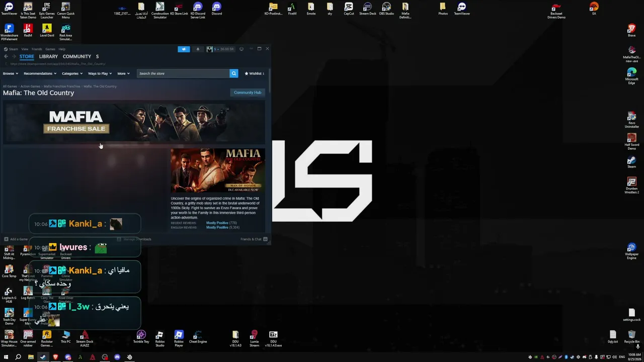Open the This PC icon
The image size is (644, 362).
point(66,337)
